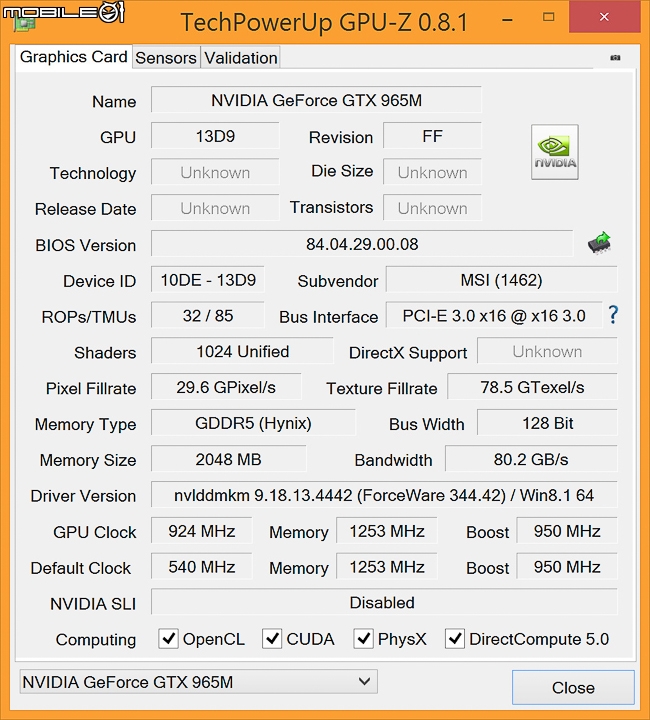Click the Texture Fillrate value 78.5 GTexel/s
Viewport: 650px width, 720px height.
[532, 387]
